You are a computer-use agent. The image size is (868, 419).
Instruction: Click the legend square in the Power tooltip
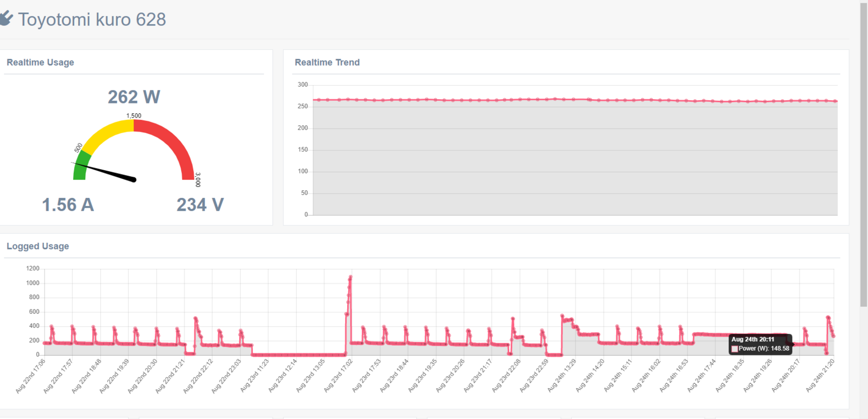point(735,349)
